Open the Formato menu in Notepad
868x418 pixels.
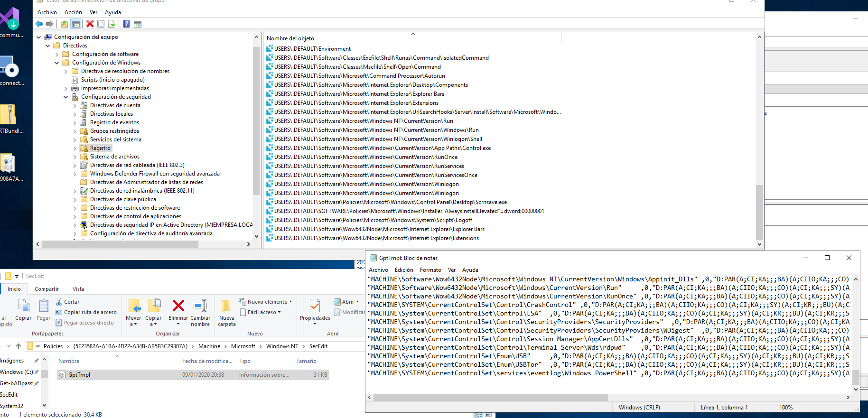click(430, 270)
